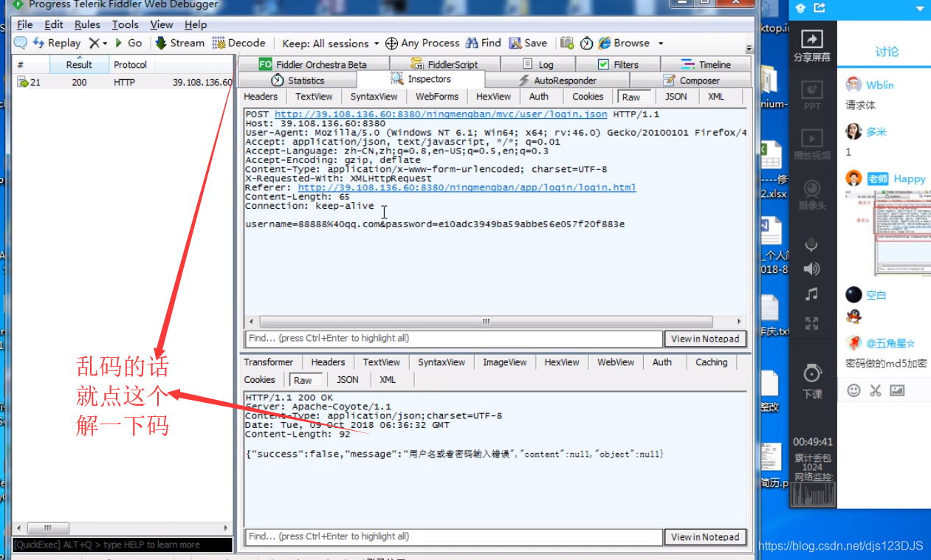Viewport: 931px width, 560px height.
Task: Click the login.json URL link in request
Action: tap(441, 114)
